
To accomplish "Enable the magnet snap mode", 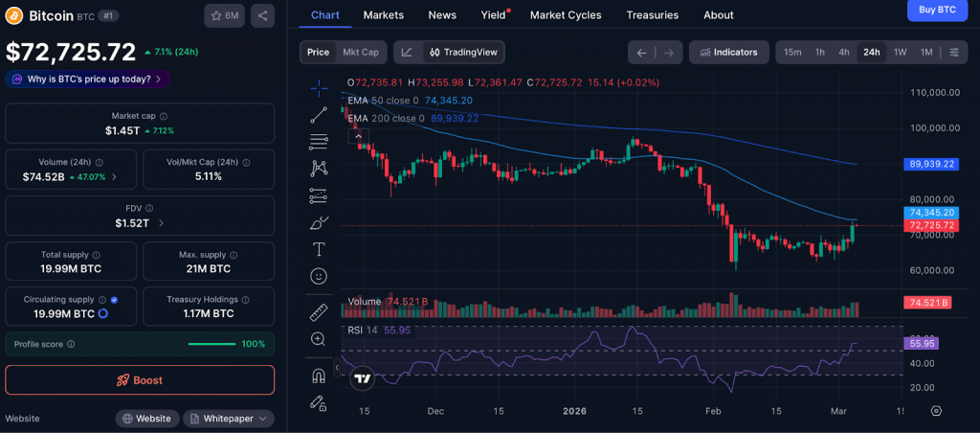I will coord(319,375).
